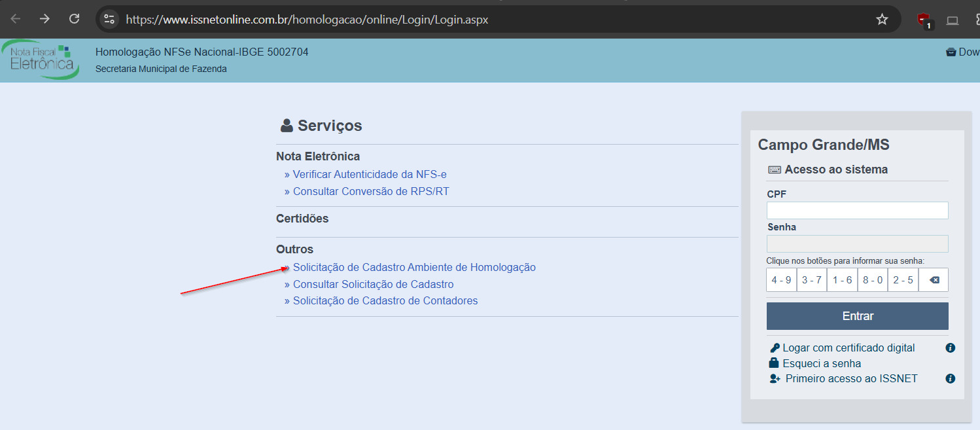Bookmark this page with star icon
Viewport: 980px width, 430px height.
point(882,19)
